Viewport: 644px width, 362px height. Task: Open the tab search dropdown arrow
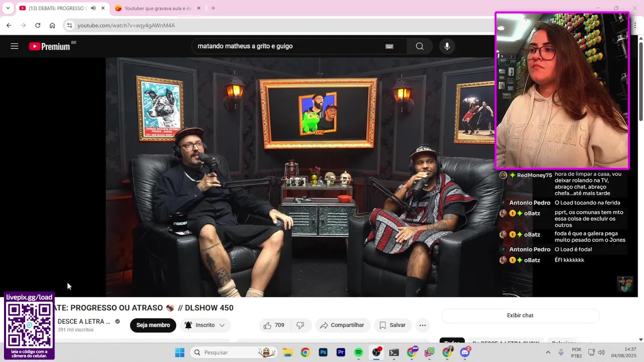[8, 8]
